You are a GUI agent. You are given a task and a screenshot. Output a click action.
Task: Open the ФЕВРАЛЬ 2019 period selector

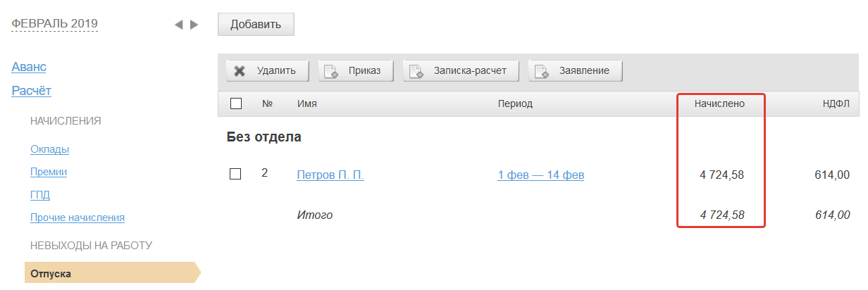tap(55, 24)
